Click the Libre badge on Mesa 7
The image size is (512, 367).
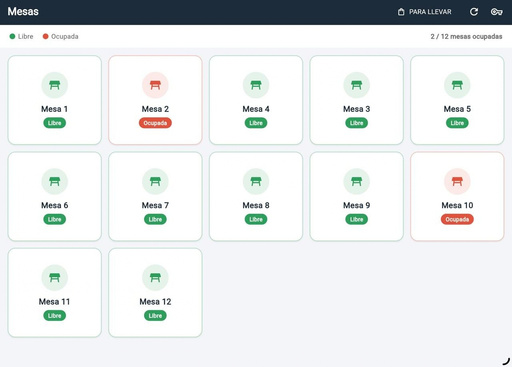coord(155,219)
